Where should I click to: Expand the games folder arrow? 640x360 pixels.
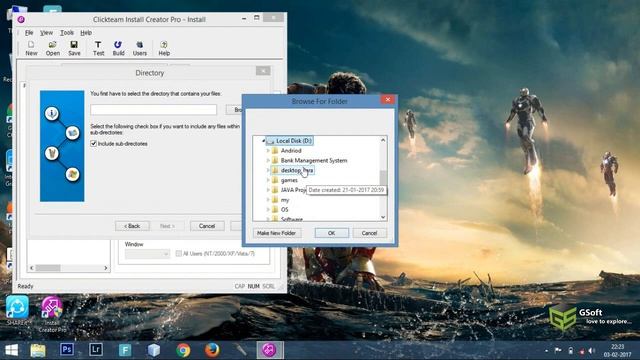268,180
